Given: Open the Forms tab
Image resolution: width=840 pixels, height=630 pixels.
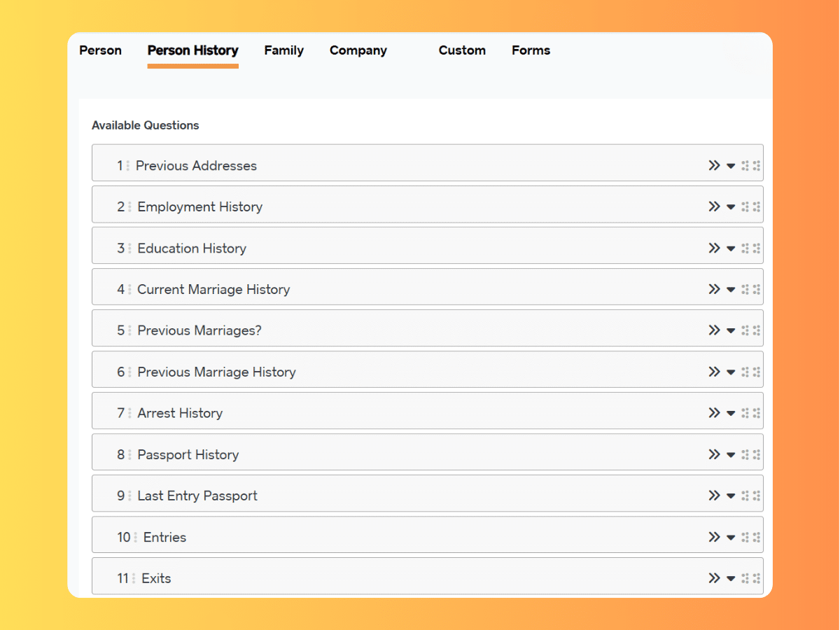Looking at the screenshot, I should (531, 50).
